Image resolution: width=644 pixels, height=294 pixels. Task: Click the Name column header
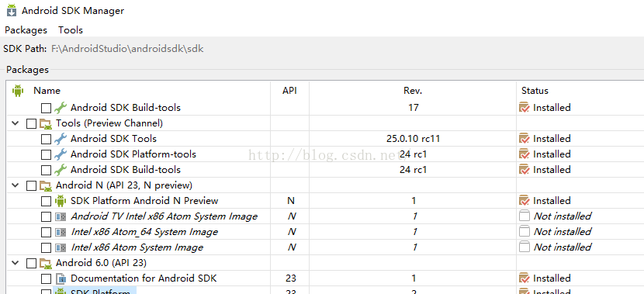click(47, 90)
